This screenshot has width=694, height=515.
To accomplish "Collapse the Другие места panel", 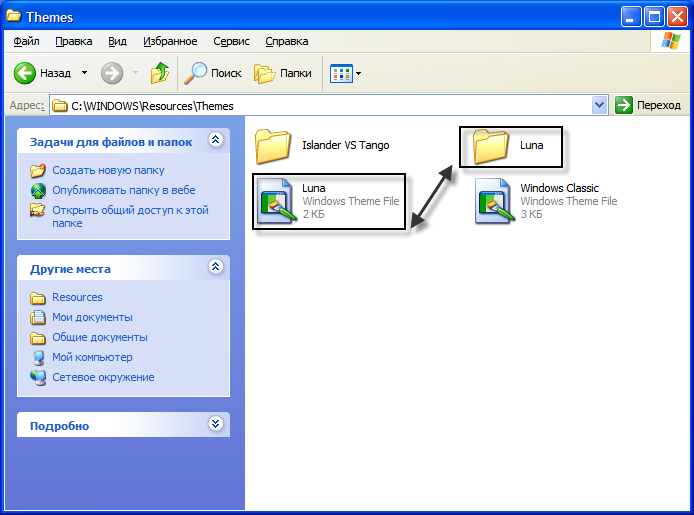I will (216, 267).
